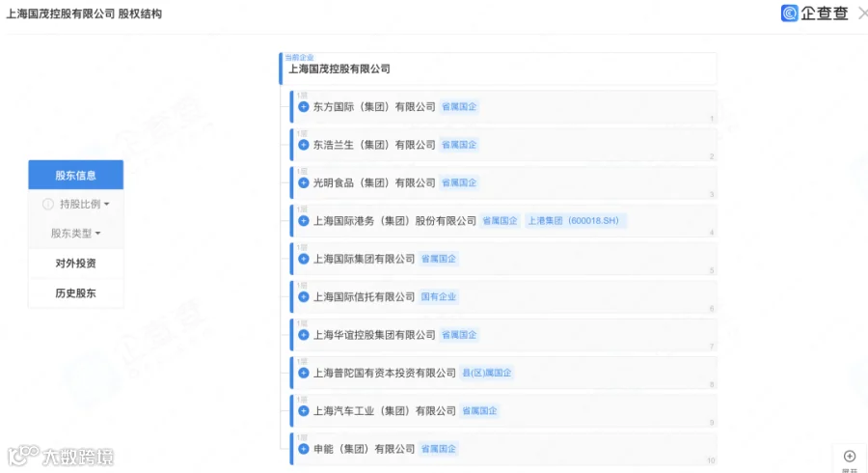868x473 pixels.
Task: Open company name 上海华谊控股集团有限公司
Action: (374, 335)
